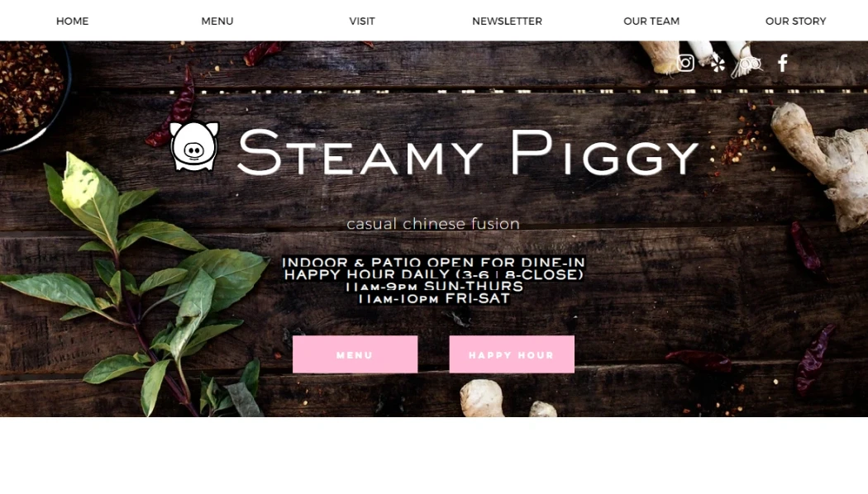Viewport: 868px width, 494px height.
Task: Open MENU in the top navigation bar
Action: click(x=217, y=21)
